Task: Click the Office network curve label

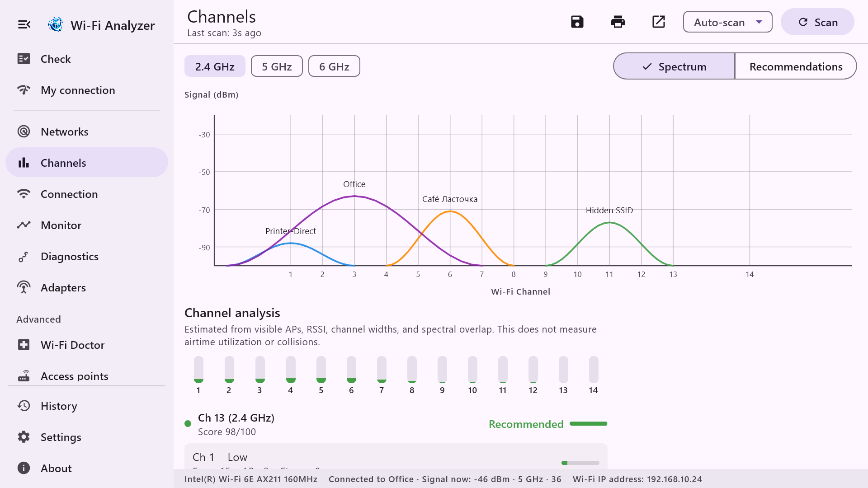Action: (x=354, y=184)
